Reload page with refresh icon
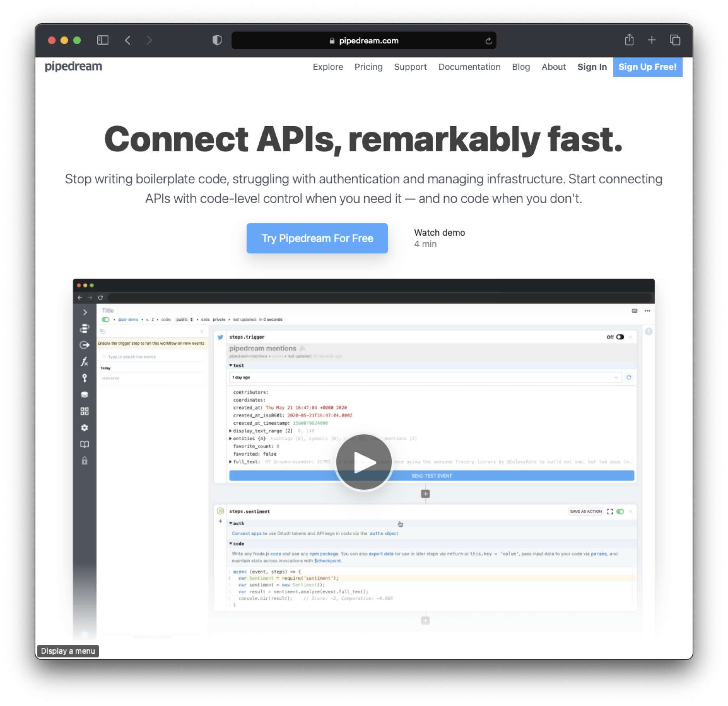The height and width of the screenshot is (706, 728). point(489,41)
